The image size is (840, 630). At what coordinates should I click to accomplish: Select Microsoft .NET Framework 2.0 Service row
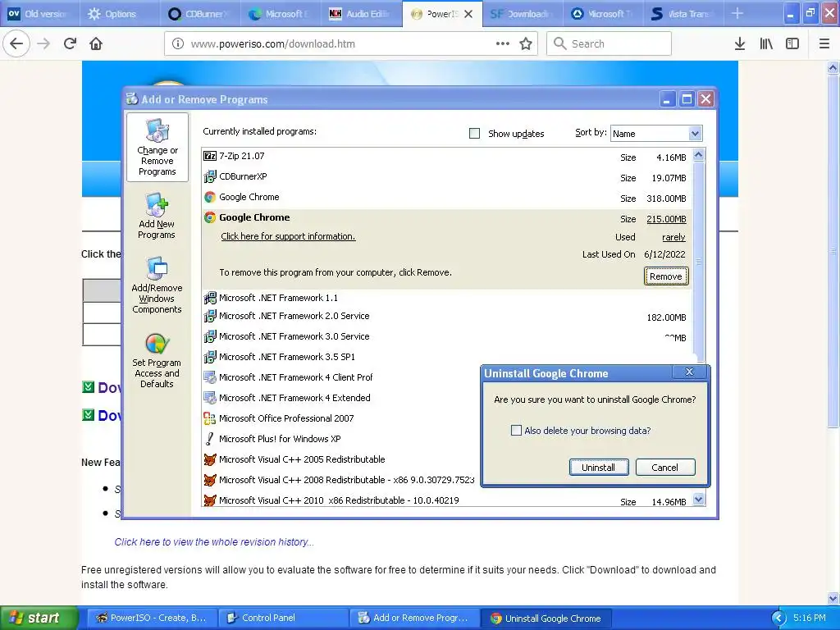point(447,317)
